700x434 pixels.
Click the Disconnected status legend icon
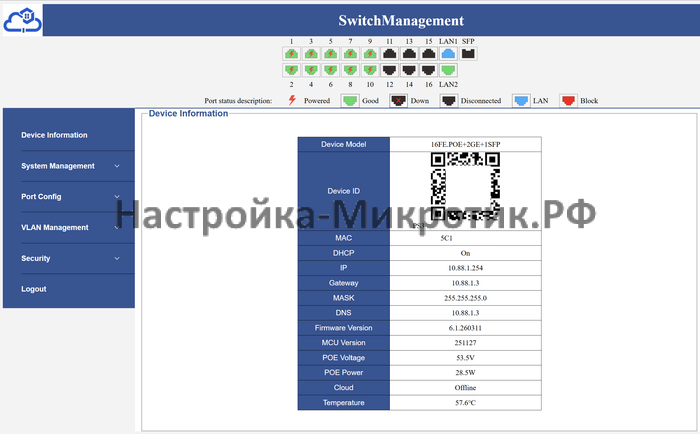(x=448, y=100)
